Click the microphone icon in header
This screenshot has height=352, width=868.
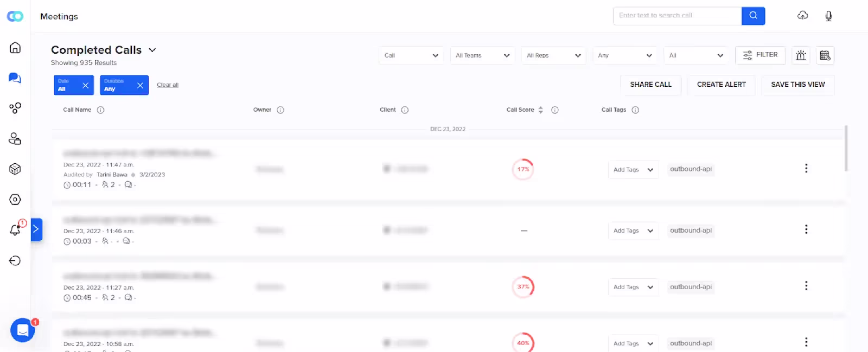[828, 16]
